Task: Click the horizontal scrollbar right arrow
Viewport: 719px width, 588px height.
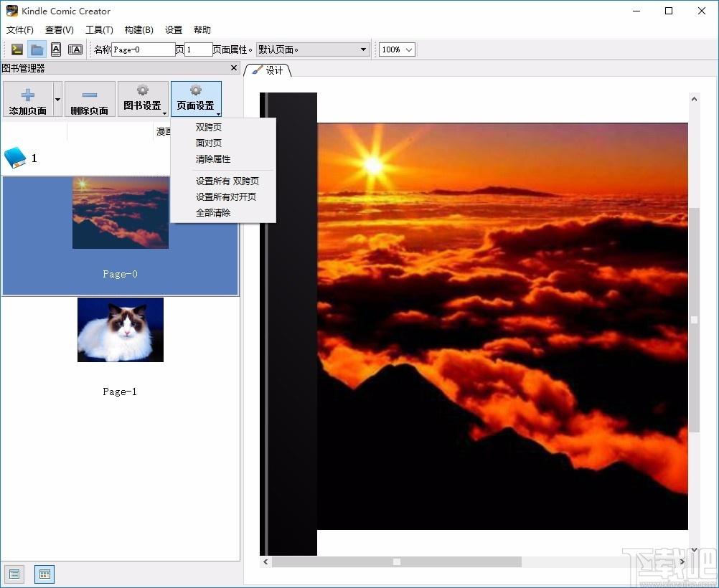Action: (x=682, y=561)
